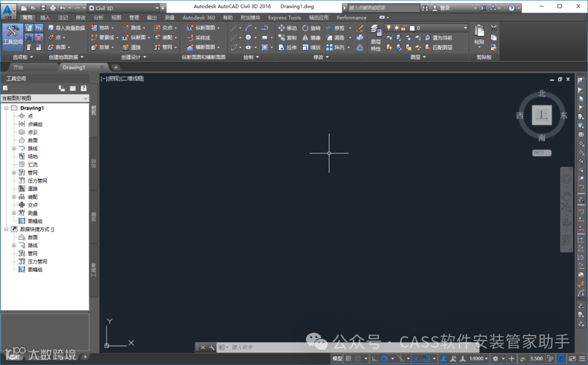The image size is (588, 365).
Task: Toggle snap mode dotted grid in status bar
Action: pos(358,358)
